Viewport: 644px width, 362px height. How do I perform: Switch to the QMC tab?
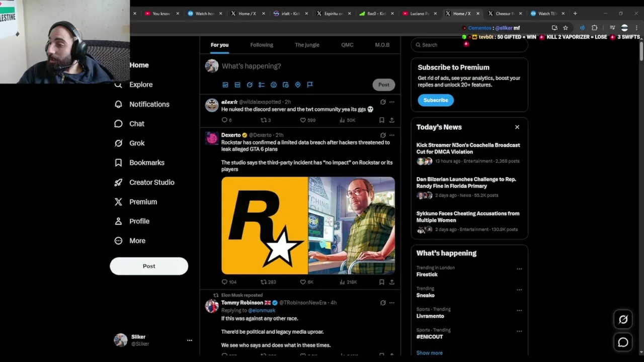click(347, 45)
